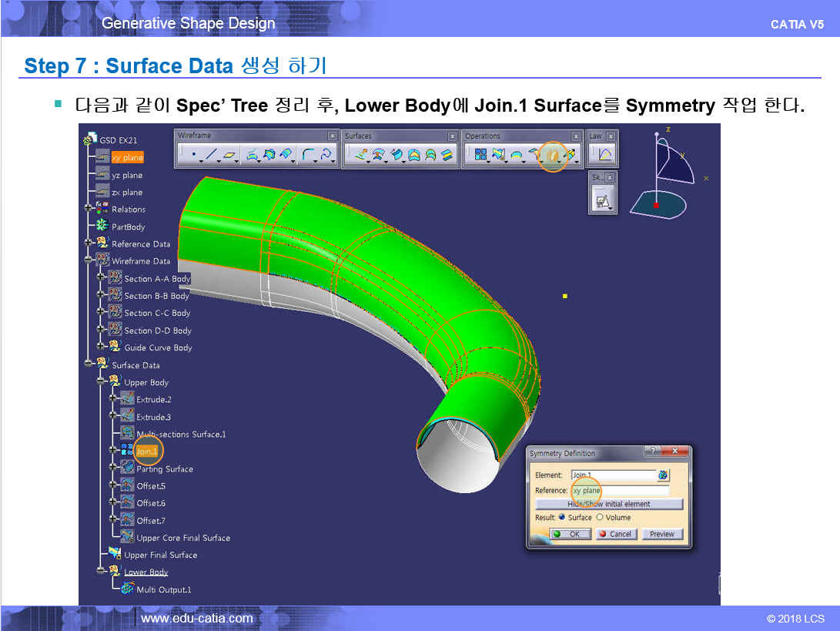Screen dimensions: 840x631
Task: Expand the Section A-A Body node
Action: (101, 278)
